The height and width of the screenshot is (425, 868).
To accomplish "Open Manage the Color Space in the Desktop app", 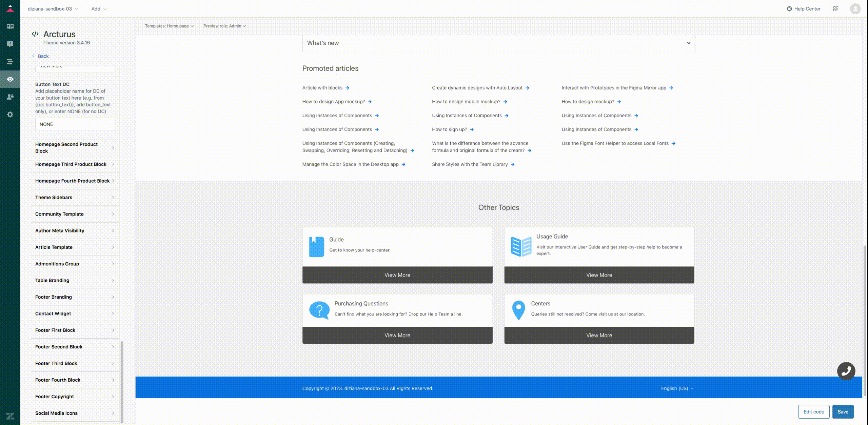I will [x=351, y=164].
